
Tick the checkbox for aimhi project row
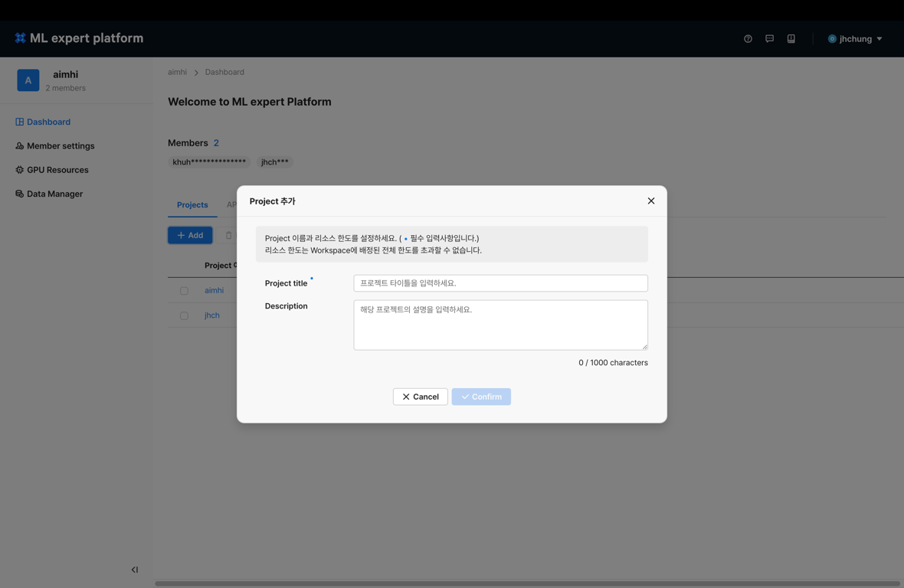coord(184,291)
